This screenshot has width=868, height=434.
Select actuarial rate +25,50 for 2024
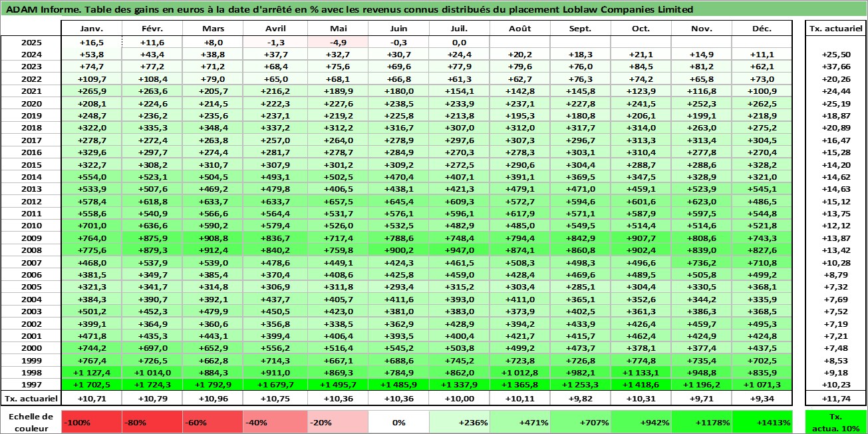835,54
